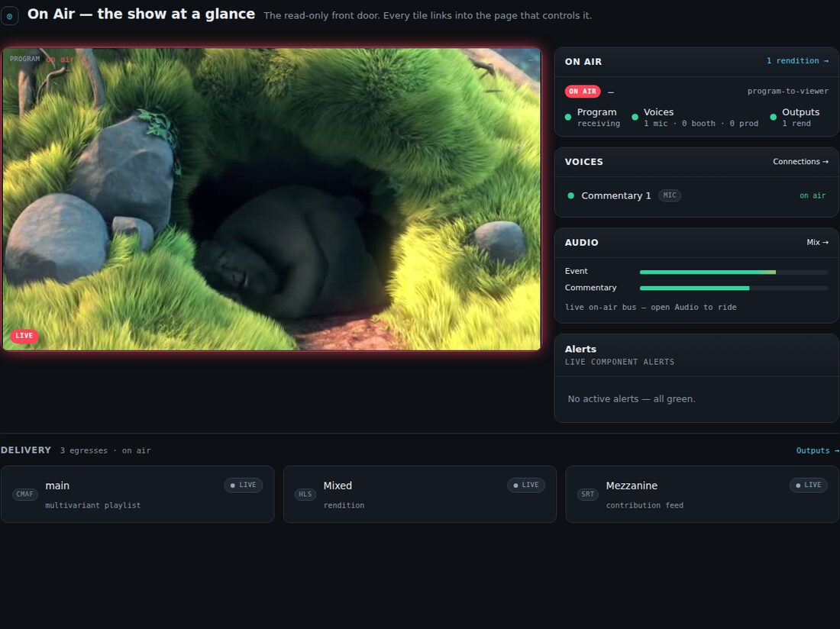
Task: Click the 'PROGRAM' label on the video
Action: (24, 59)
